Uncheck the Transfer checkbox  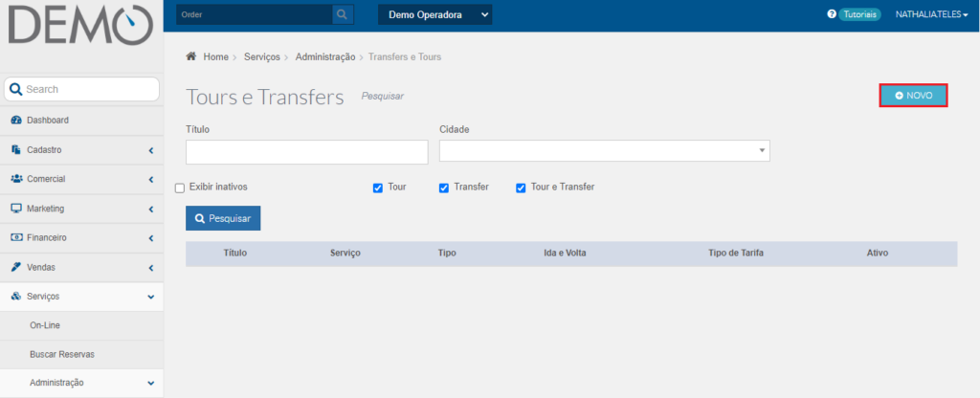pos(444,188)
